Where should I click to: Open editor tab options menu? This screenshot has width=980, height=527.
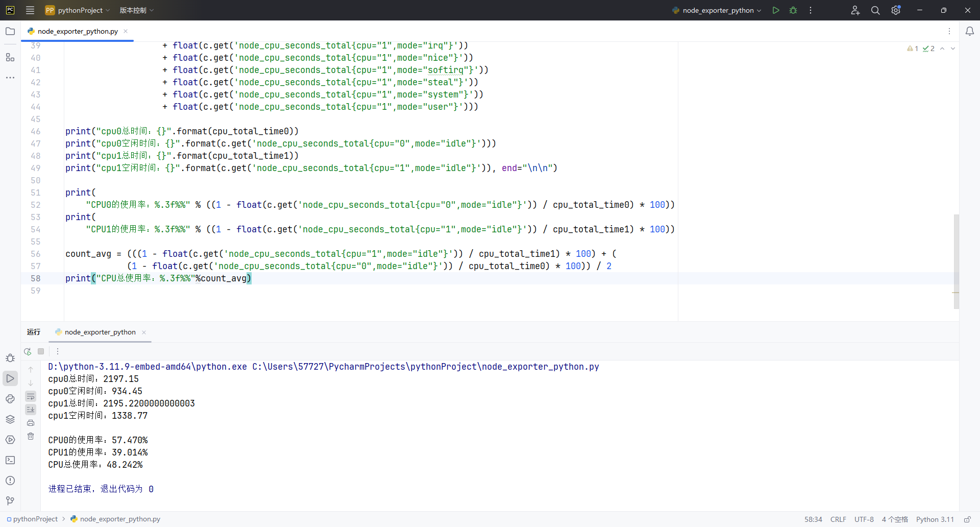tap(949, 31)
